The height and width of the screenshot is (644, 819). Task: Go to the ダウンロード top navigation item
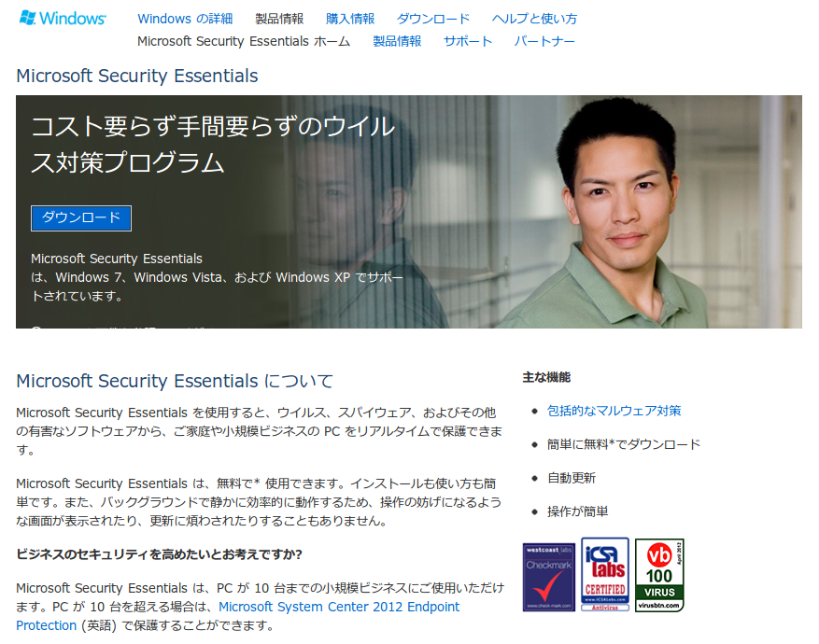(433, 19)
